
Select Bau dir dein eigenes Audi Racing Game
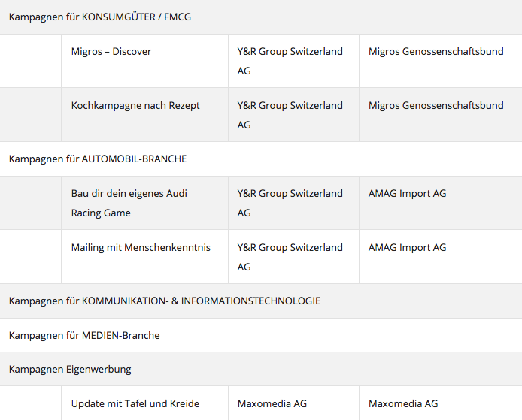pos(129,203)
